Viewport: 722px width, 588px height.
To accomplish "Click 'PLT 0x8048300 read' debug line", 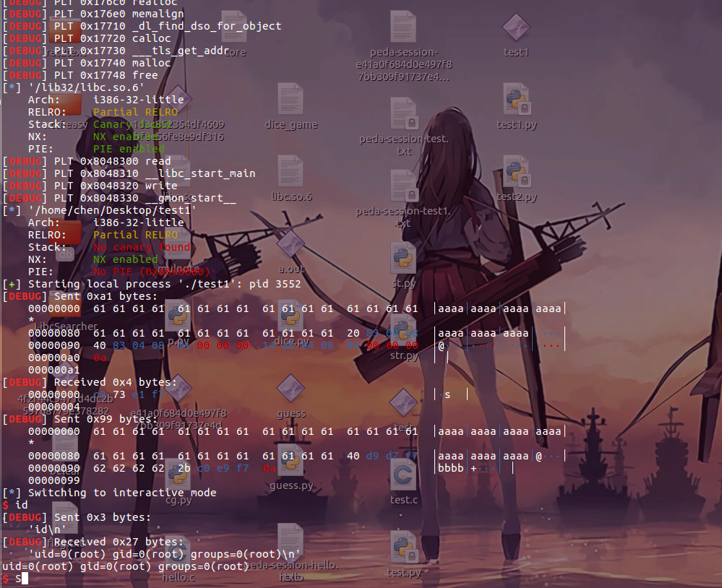I will (x=87, y=161).
